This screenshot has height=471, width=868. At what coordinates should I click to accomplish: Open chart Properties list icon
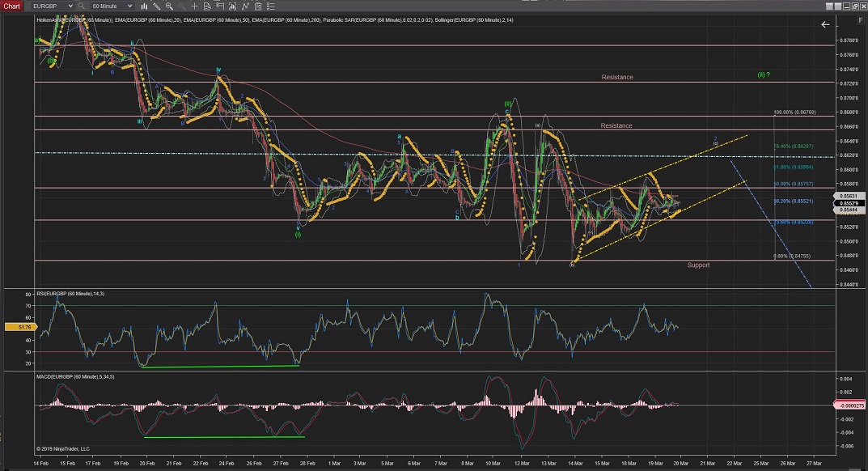coord(271,6)
